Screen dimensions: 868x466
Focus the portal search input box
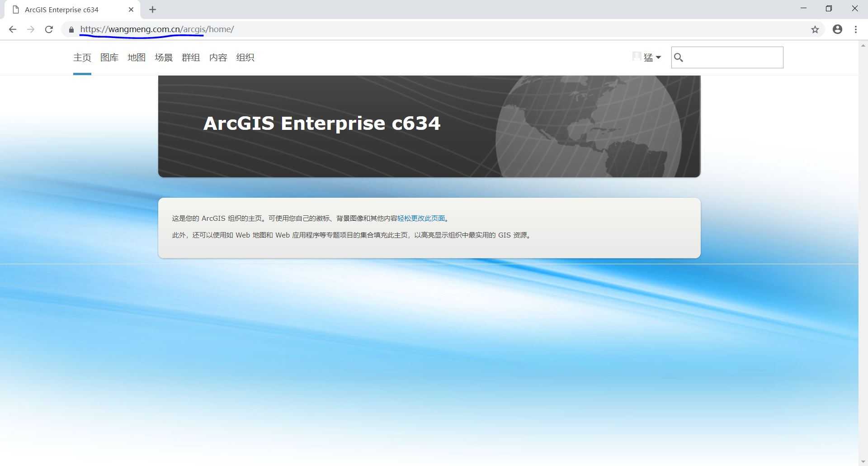coord(727,57)
